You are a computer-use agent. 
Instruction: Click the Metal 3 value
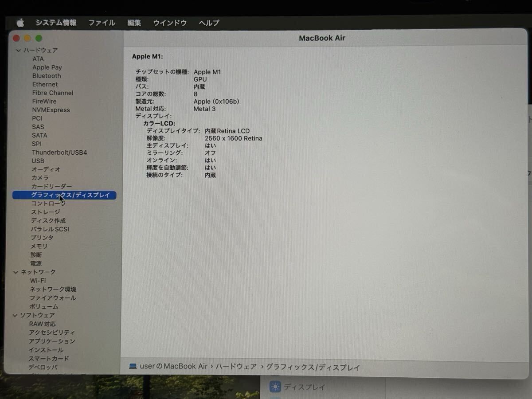[x=204, y=109]
